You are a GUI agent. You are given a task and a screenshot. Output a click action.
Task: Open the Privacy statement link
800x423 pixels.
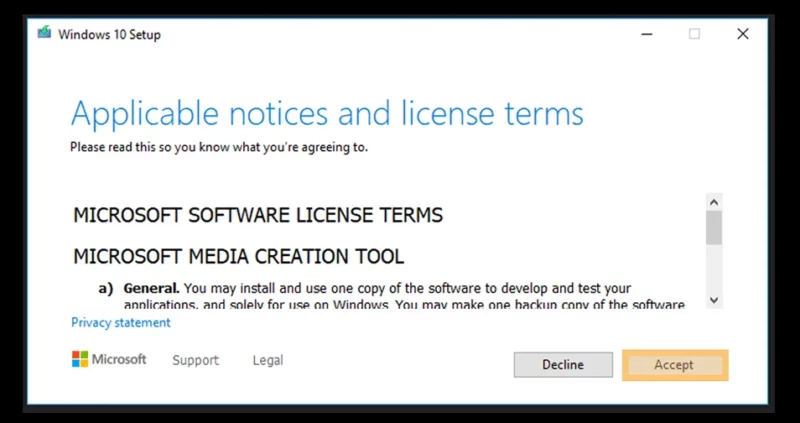[121, 322]
